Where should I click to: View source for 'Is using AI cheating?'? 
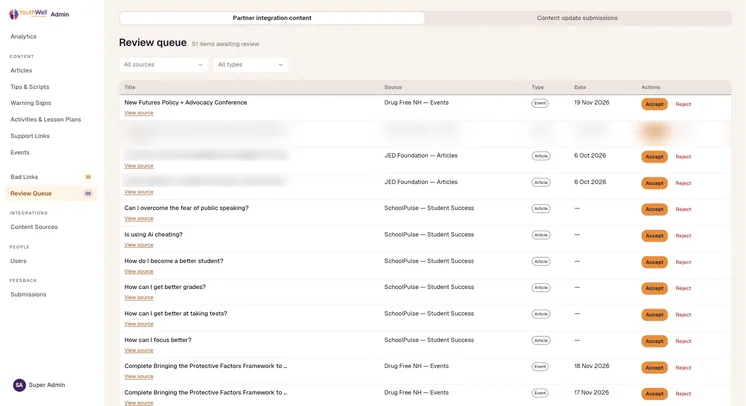139,245
